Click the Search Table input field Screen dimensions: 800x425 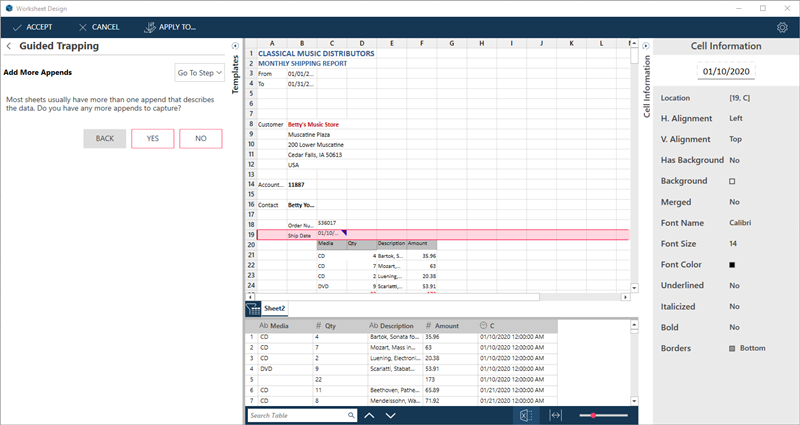(297, 415)
